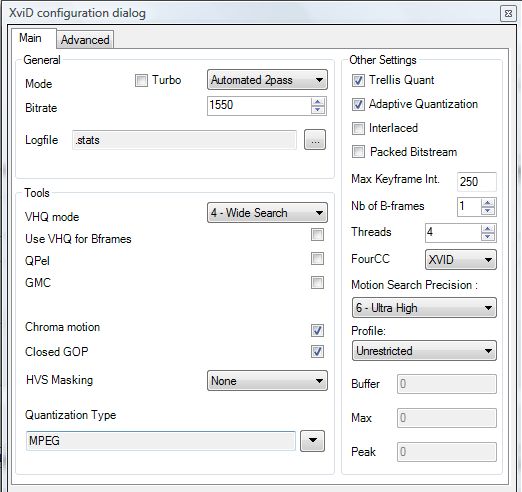The image size is (522, 492).
Task: Click the Max Keyframe Int. field
Action: [477, 182]
